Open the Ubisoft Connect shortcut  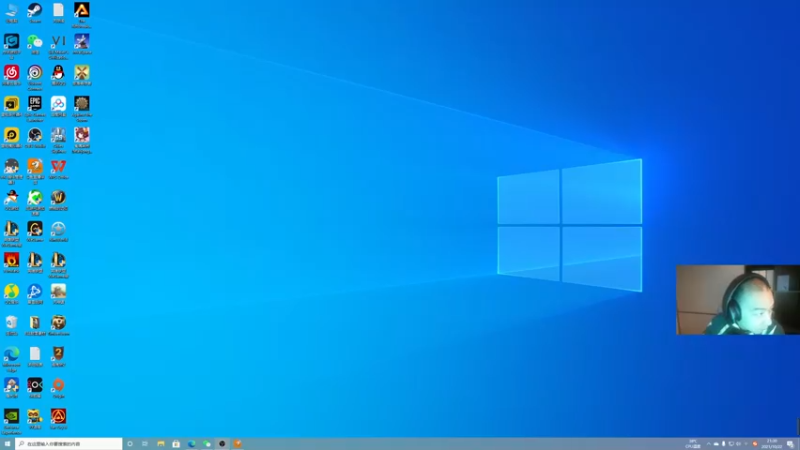click(x=35, y=77)
